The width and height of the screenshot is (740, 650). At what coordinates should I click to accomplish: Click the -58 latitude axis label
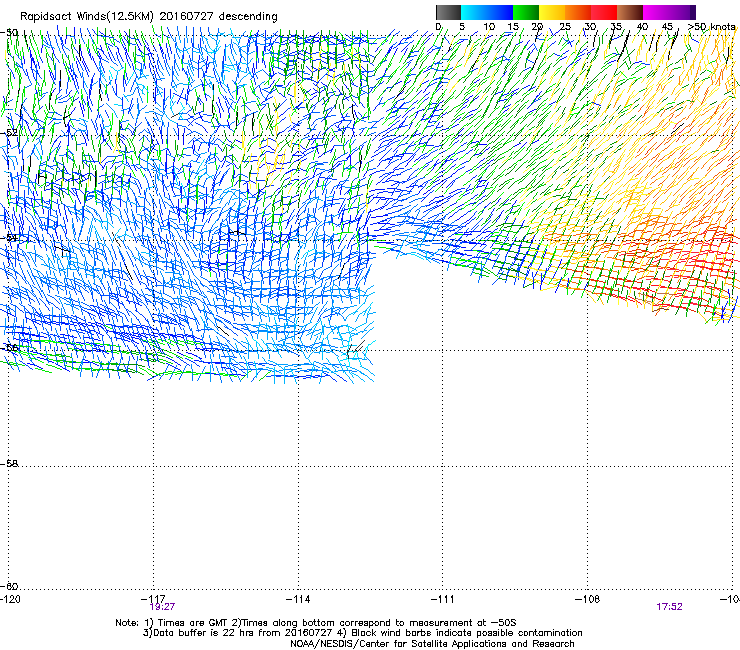click(9, 464)
